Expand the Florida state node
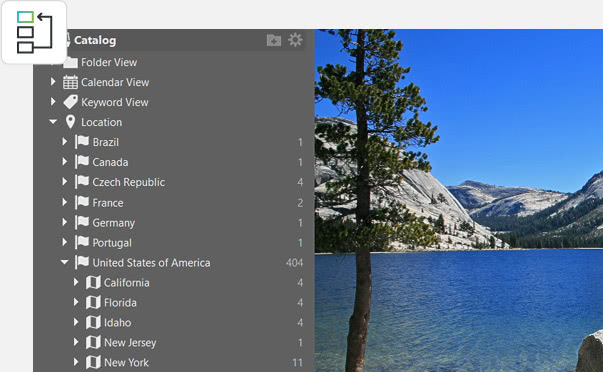The image size is (603, 372). [76, 302]
